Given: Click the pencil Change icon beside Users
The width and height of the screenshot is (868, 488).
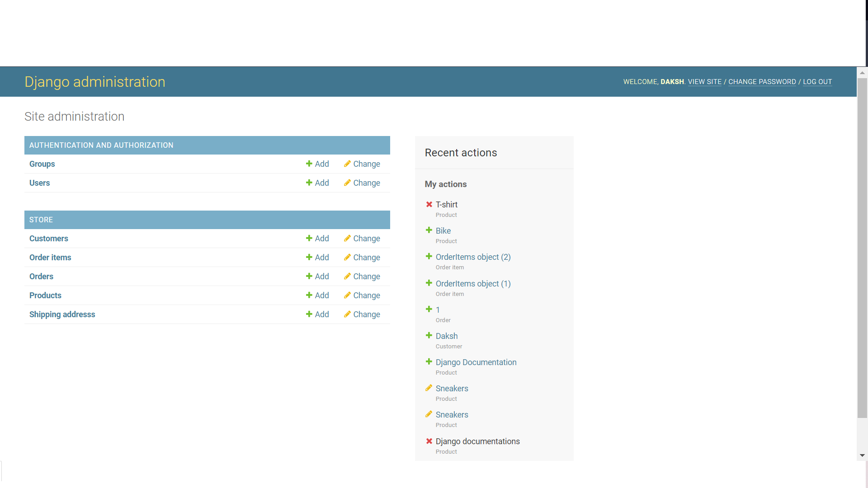Looking at the screenshot, I should pyautogui.click(x=347, y=183).
